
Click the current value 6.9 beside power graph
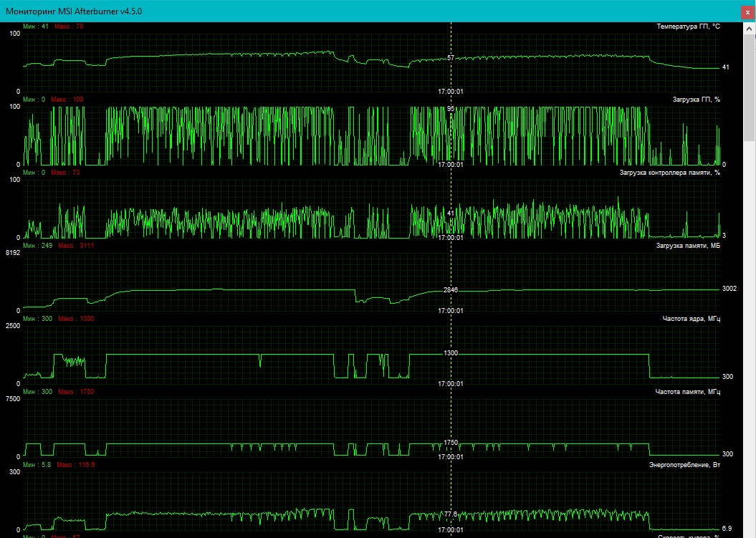click(x=727, y=529)
